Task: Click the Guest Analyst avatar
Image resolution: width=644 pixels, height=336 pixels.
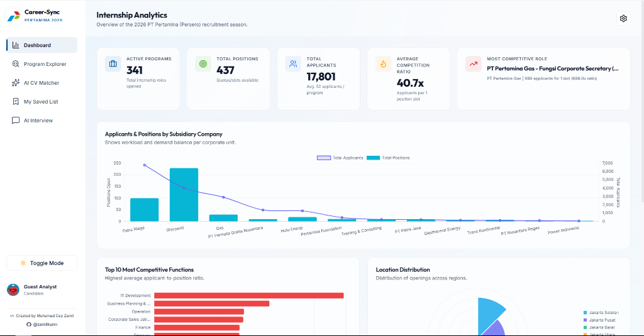Action: pos(13,290)
